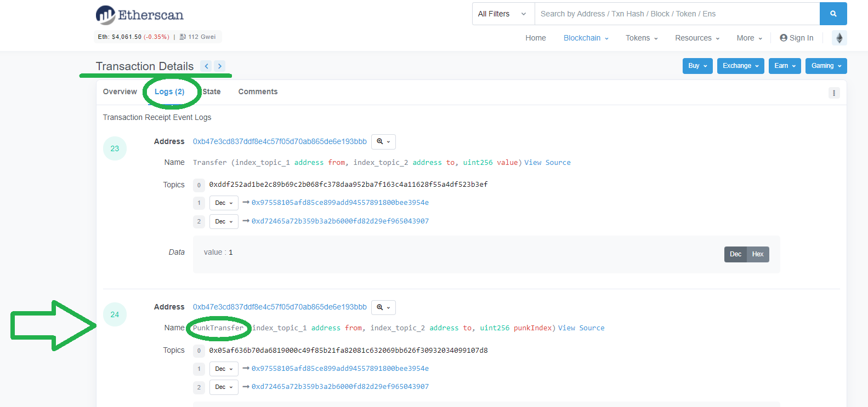The image size is (868, 407).
Task: Open log 24 topic 1 address link
Action: (340, 369)
